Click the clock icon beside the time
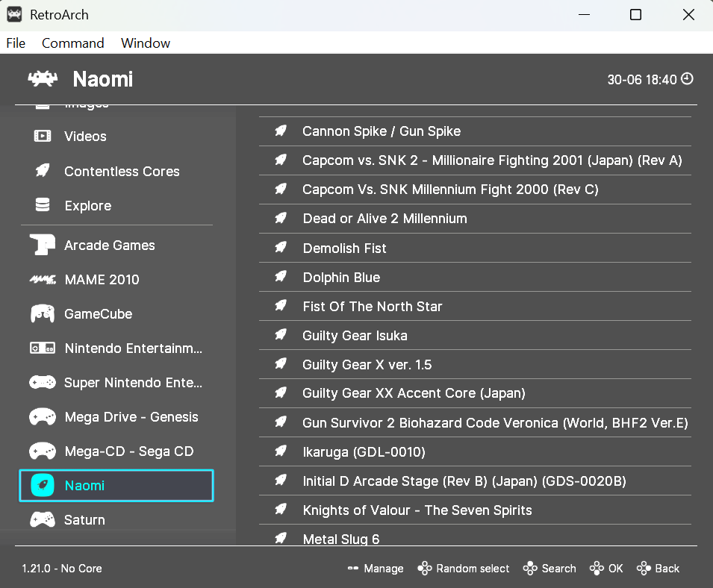Viewport: 713px width, 588px height. (687, 78)
